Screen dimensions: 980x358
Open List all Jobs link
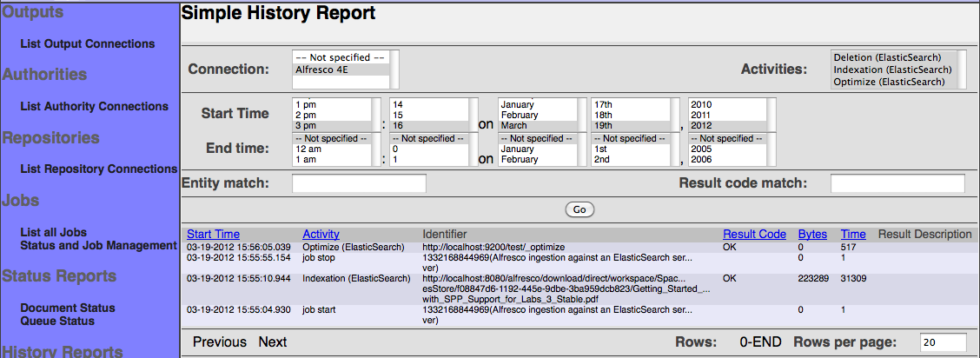(53, 232)
